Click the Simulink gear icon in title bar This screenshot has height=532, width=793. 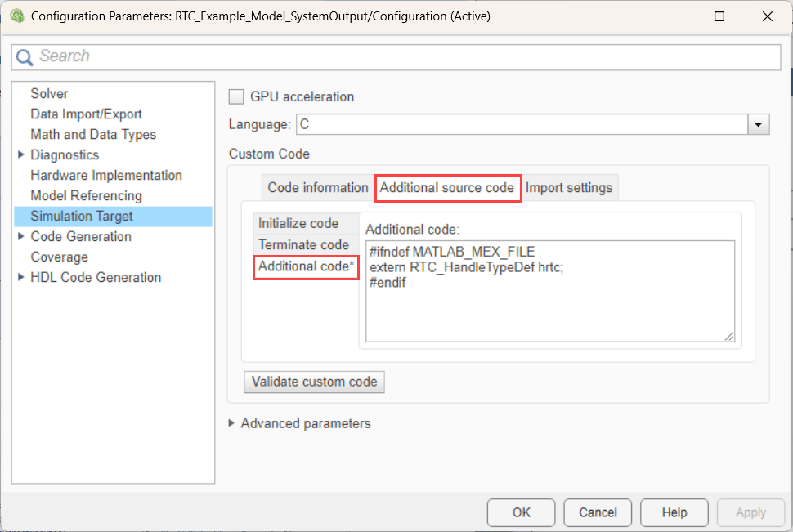(16, 16)
